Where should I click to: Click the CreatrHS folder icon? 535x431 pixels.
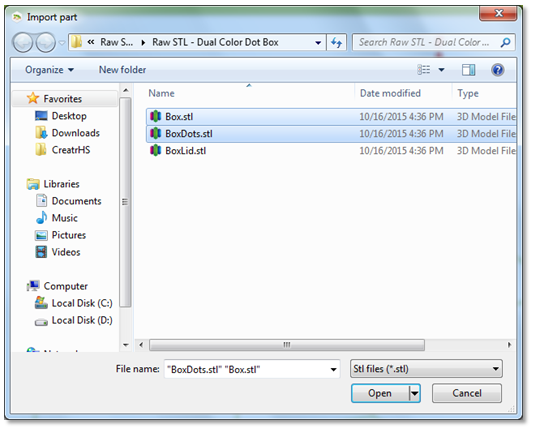[41, 149]
